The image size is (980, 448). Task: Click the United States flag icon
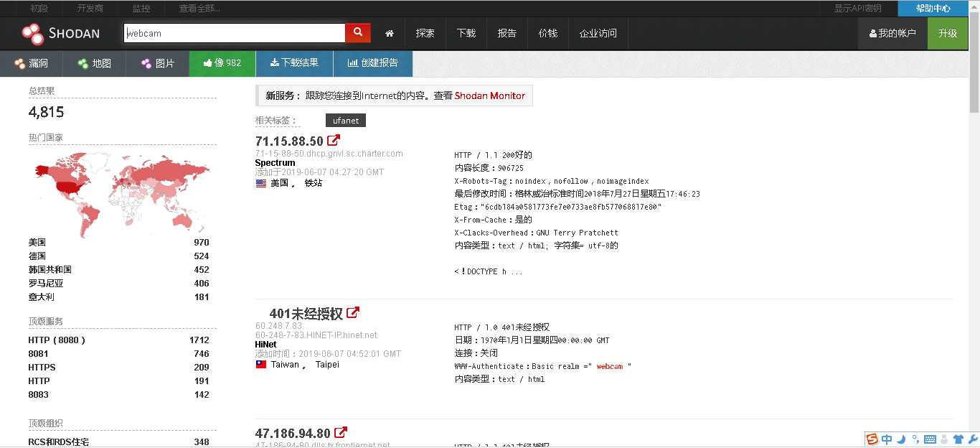coord(261,183)
